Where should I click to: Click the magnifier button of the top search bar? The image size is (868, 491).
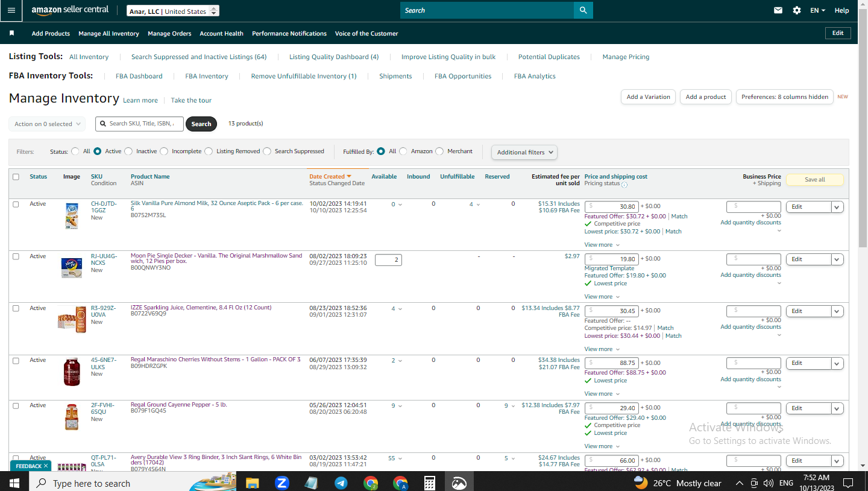point(583,10)
